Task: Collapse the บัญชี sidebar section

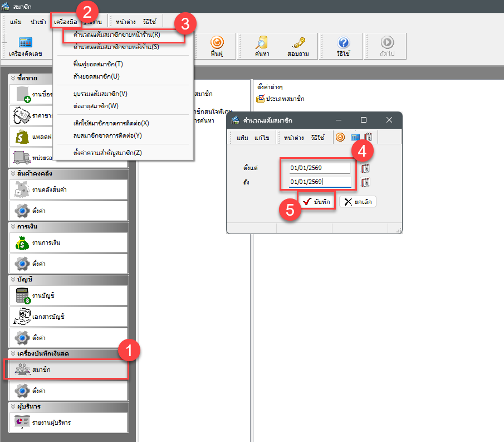Action: pos(13,279)
